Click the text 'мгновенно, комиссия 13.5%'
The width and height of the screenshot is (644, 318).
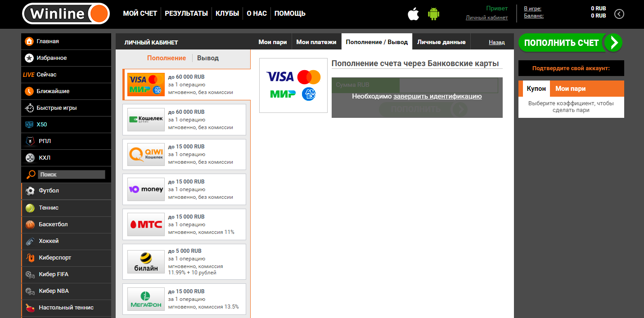[203, 307]
